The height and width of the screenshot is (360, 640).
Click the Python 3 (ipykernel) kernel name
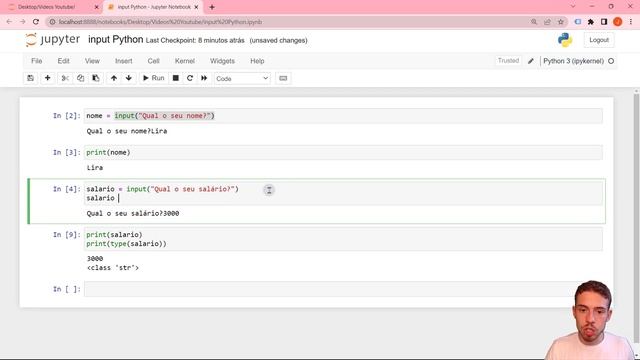click(x=573, y=61)
